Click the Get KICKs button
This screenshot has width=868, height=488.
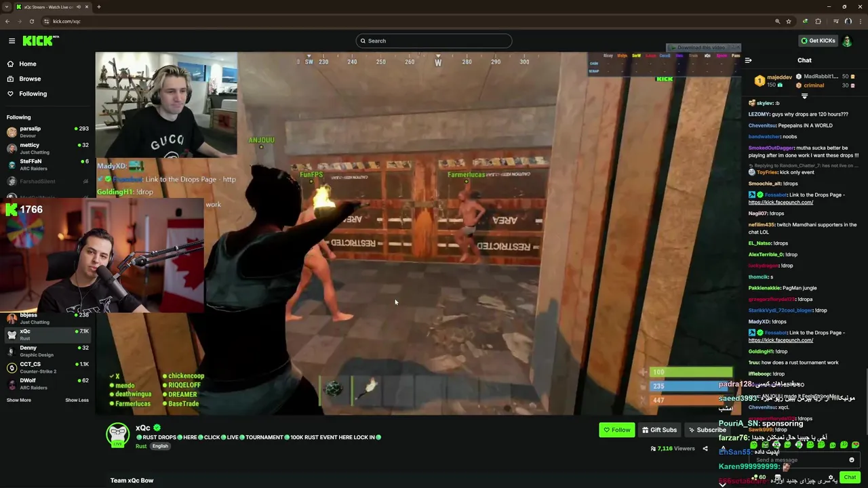point(817,41)
